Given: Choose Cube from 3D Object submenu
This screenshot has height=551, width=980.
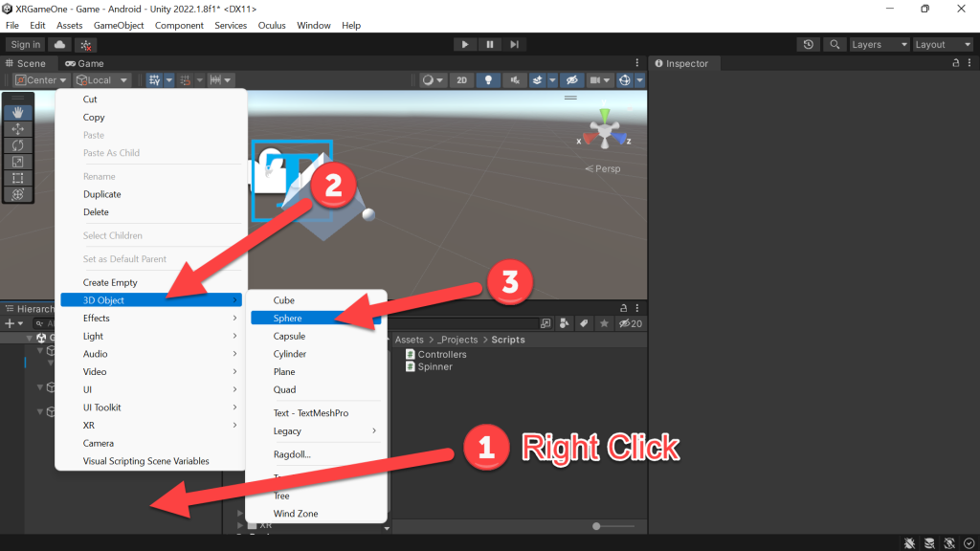Looking at the screenshot, I should [316, 300].
